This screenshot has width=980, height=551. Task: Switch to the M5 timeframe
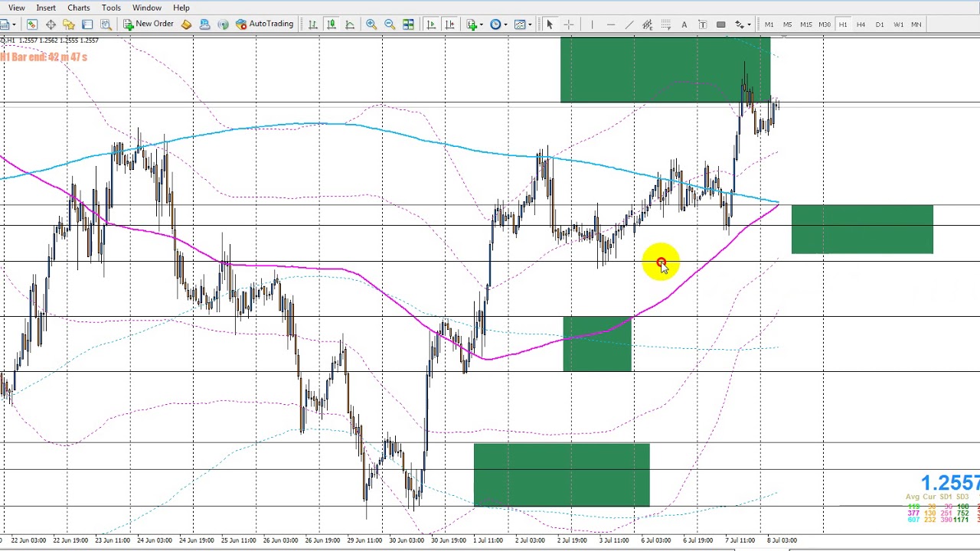788,24
